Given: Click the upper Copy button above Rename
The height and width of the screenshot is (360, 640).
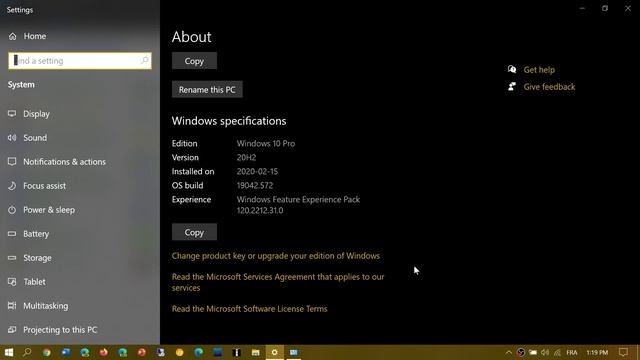Looking at the screenshot, I should (x=194, y=61).
